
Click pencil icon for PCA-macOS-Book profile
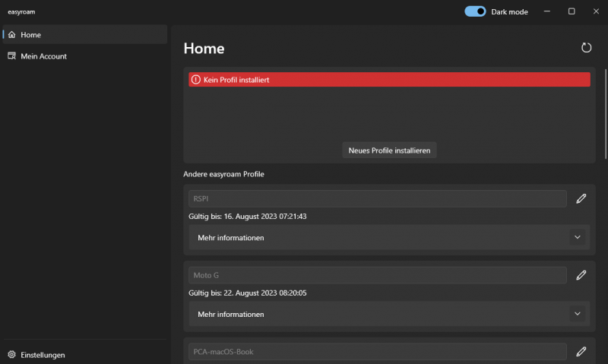581,352
